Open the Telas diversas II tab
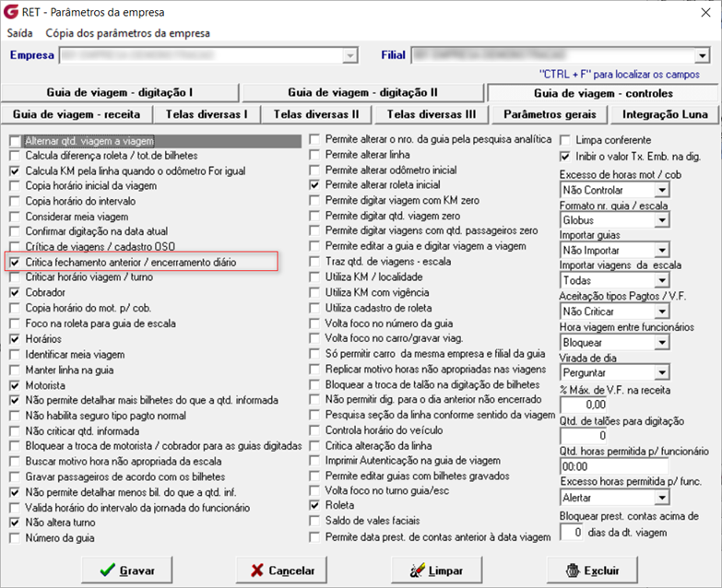 coord(316,114)
